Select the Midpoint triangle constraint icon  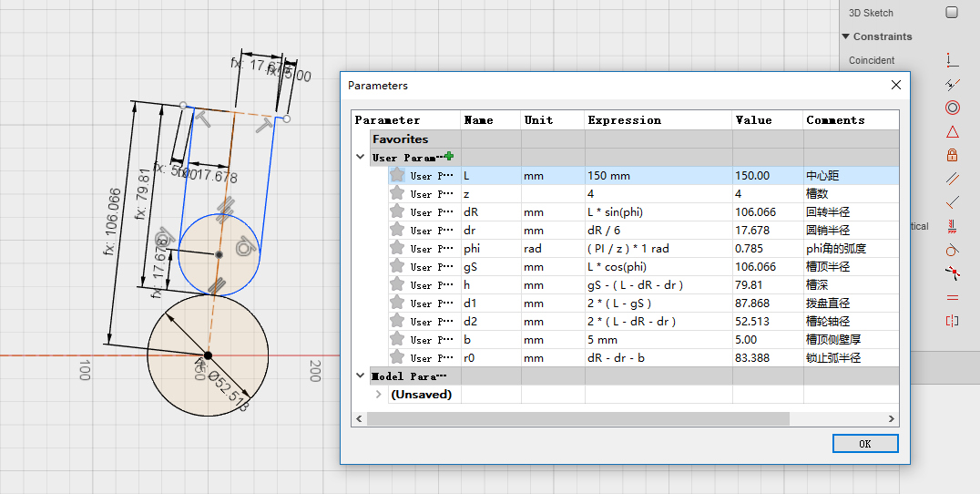click(x=952, y=131)
